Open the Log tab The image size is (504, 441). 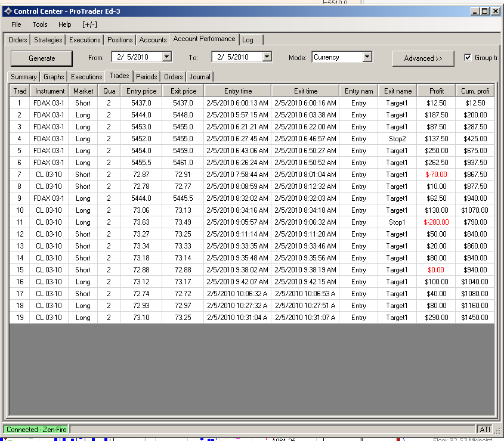248,40
